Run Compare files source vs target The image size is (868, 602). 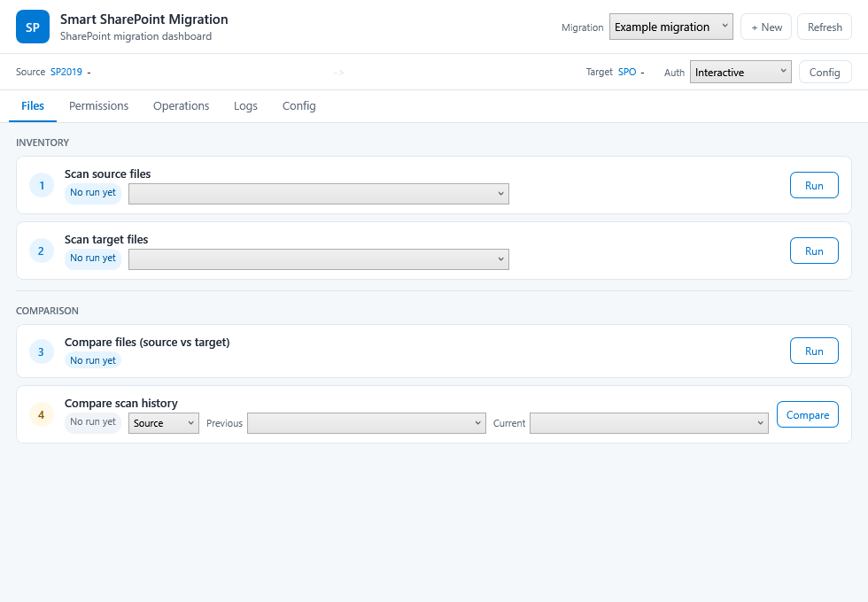(814, 351)
